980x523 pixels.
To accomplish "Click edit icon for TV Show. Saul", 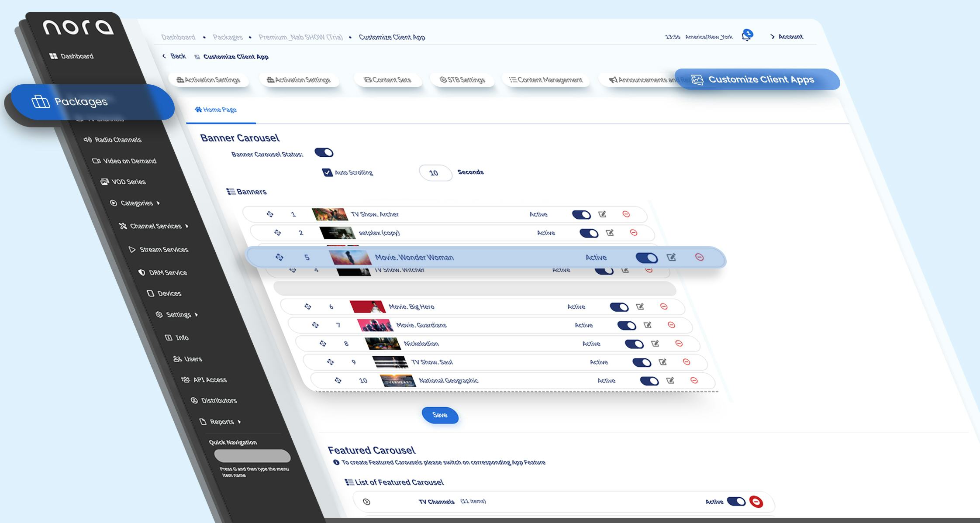I will [x=663, y=362].
